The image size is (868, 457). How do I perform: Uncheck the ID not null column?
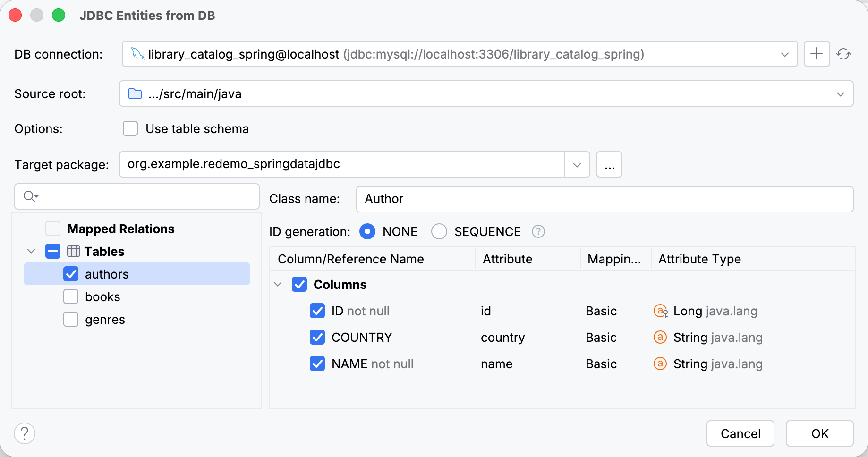(x=317, y=311)
